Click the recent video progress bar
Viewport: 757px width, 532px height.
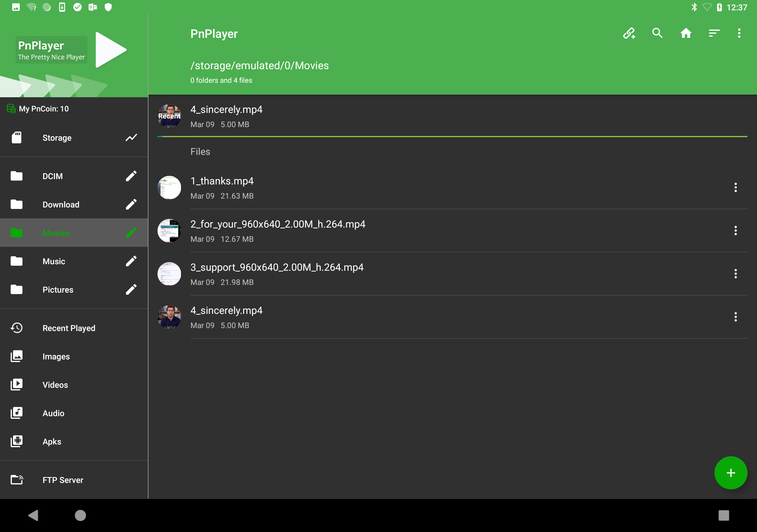tap(452, 137)
